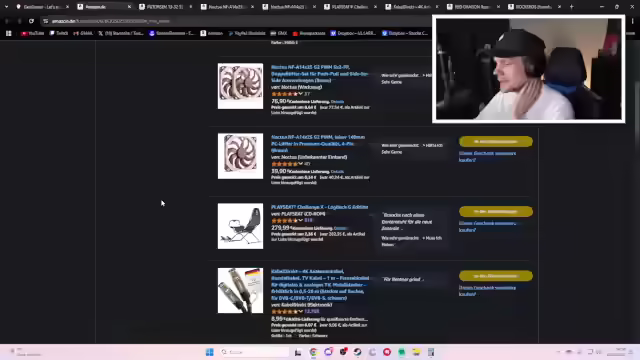The height and width of the screenshot is (360, 640).
Task: View site information icon in the address bar
Action: pos(46,21)
